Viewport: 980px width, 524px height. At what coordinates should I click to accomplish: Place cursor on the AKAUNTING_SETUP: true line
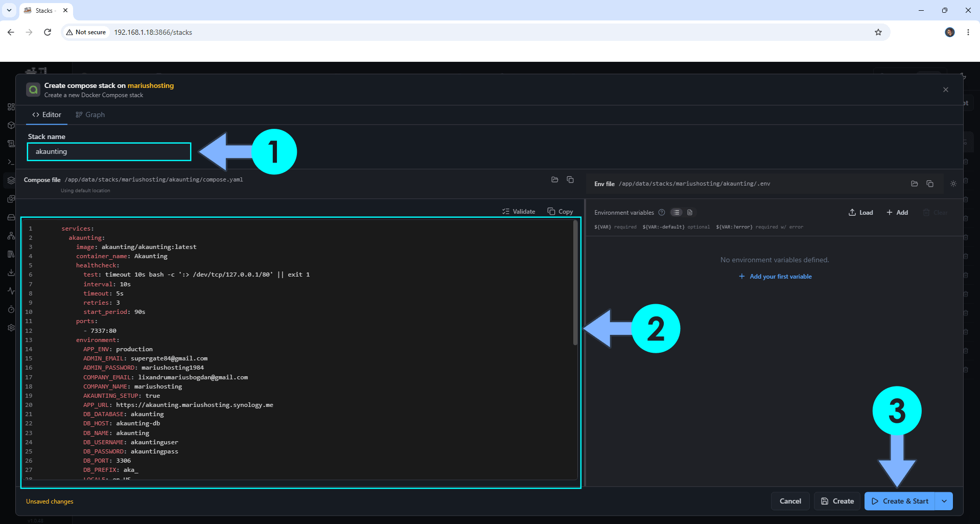tap(122, 396)
